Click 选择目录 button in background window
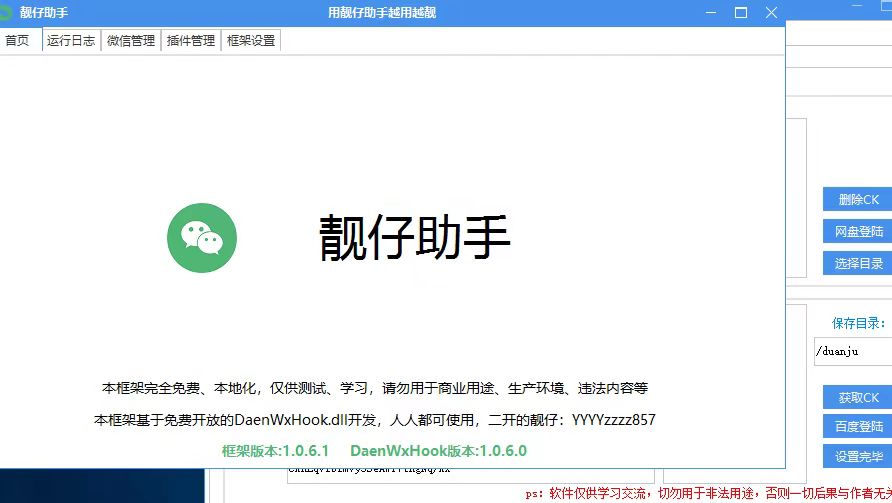Screen dimensions: 892x503 (x=857, y=263)
